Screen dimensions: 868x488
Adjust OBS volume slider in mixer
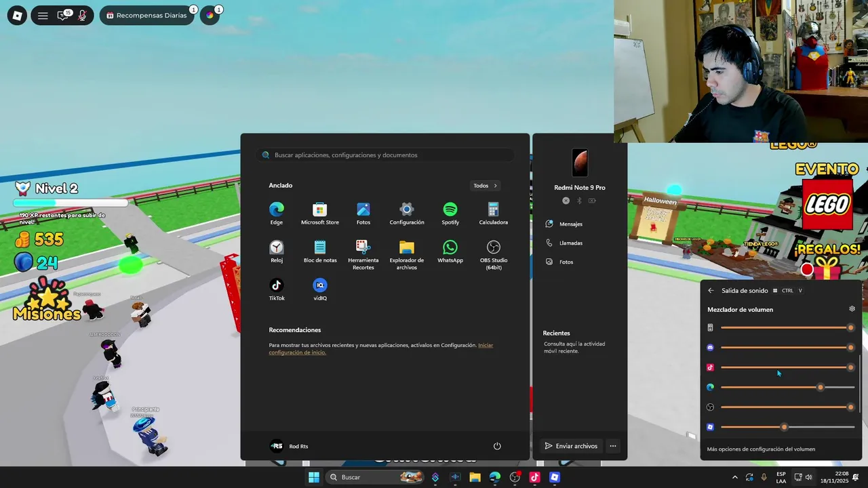(x=787, y=407)
